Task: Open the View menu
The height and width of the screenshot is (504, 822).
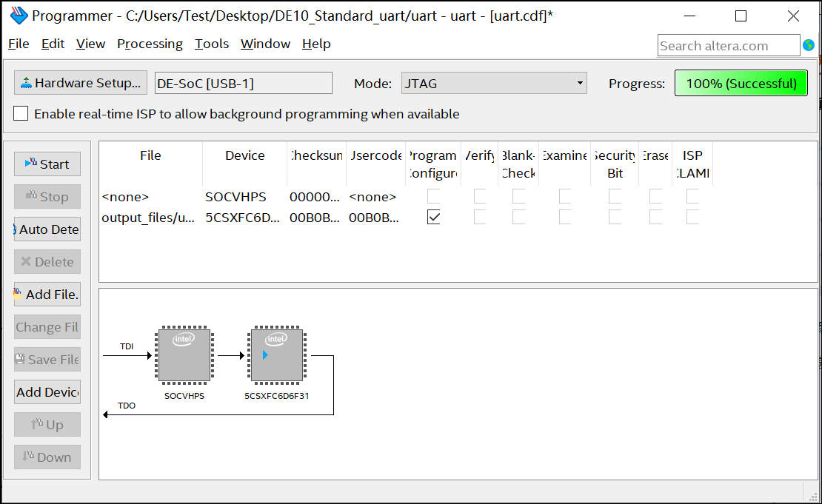Action: tap(90, 44)
